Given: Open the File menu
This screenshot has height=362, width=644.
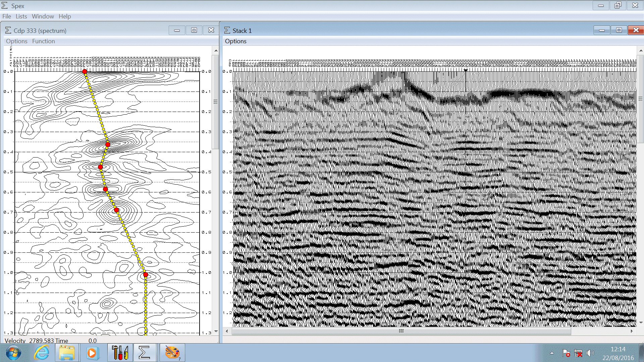Looking at the screenshot, I should (7, 16).
